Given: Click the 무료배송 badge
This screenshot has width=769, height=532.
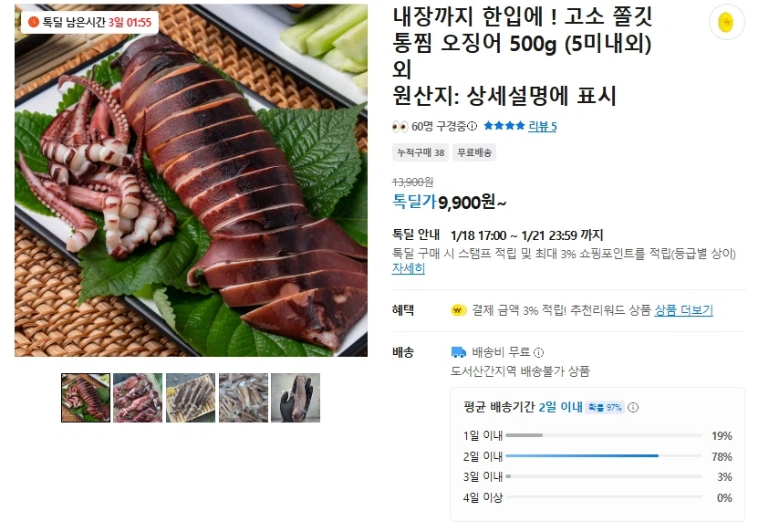Looking at the screenshot, I should pos(474,151).
